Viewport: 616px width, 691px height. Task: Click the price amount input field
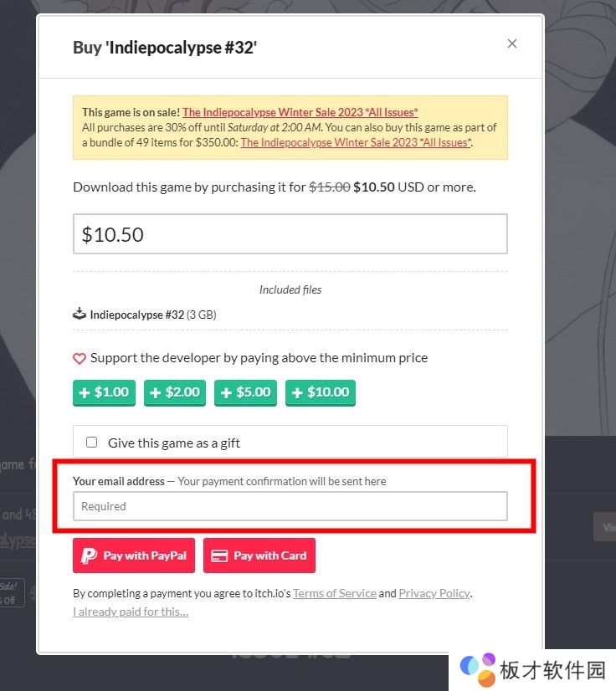[x=290, y=234]
